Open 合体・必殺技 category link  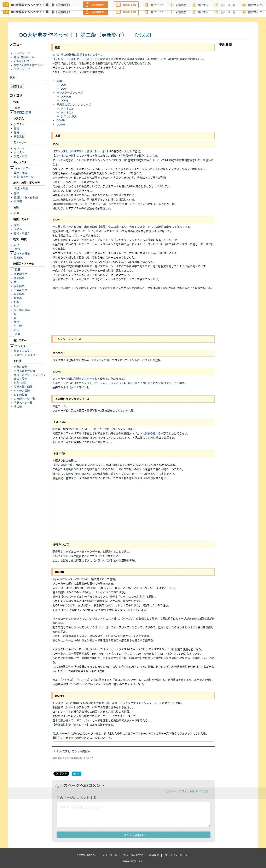click(22, 254)
